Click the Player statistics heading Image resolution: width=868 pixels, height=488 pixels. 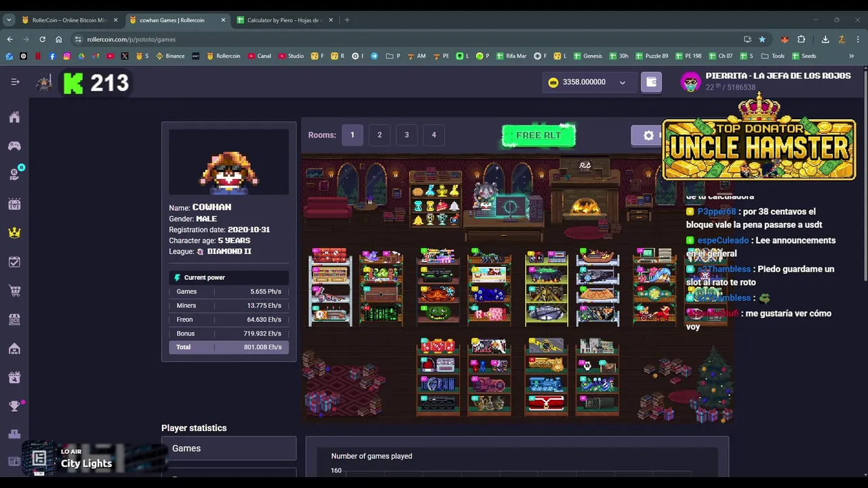point(194,428)
